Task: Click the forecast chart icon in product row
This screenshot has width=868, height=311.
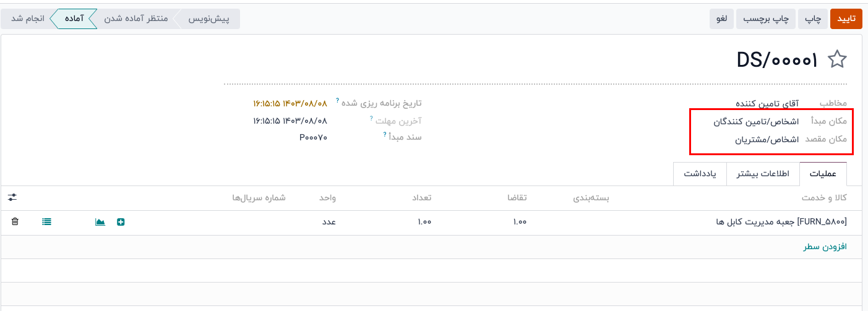Action: click(x=100, y=221)
